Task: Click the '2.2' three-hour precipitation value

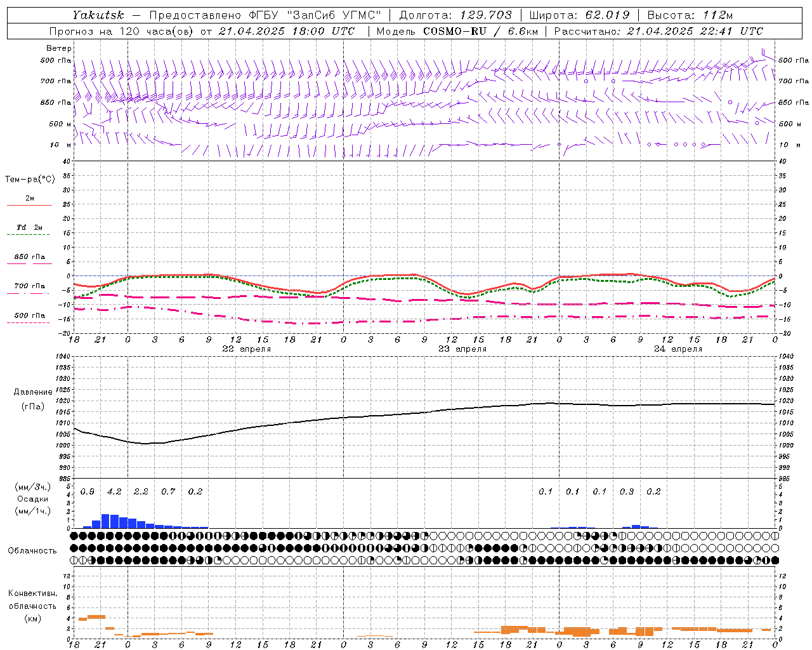Action: [x=141, y=492]
